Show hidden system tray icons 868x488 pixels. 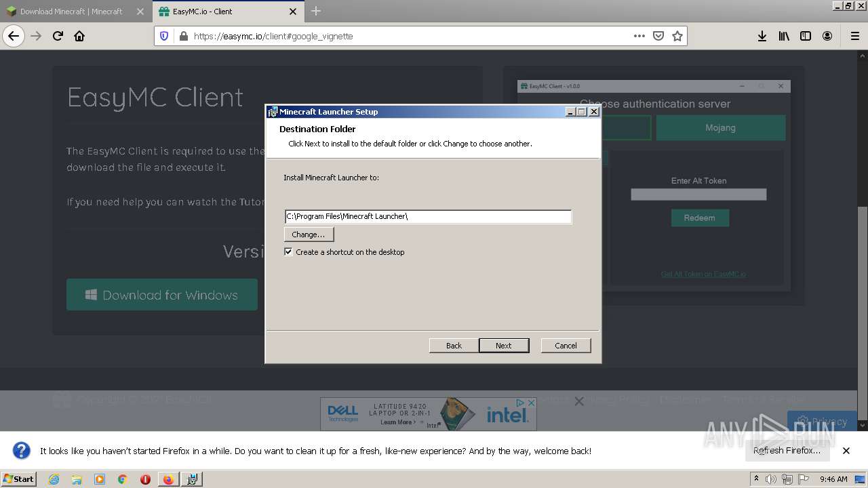pyautogui.click(x=757, y=479)
